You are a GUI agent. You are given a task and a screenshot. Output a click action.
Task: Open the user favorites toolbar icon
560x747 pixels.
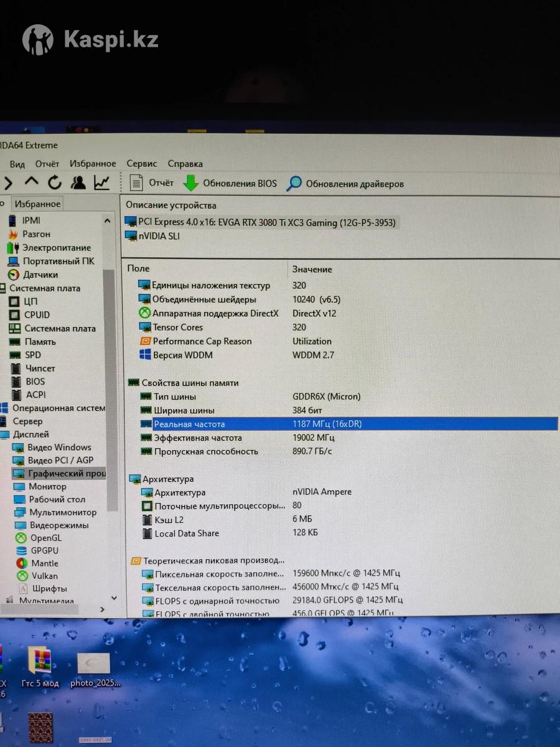point(78,183)
